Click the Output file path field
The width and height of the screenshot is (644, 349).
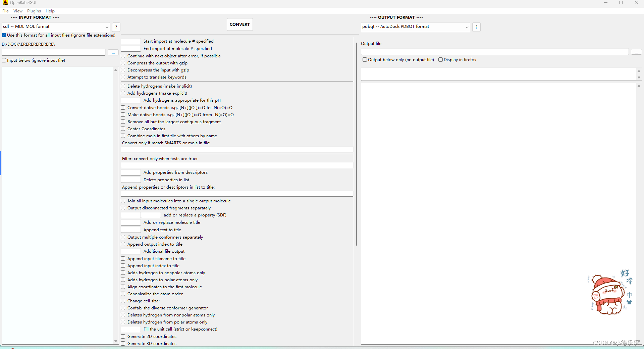(x=495, y=52)
